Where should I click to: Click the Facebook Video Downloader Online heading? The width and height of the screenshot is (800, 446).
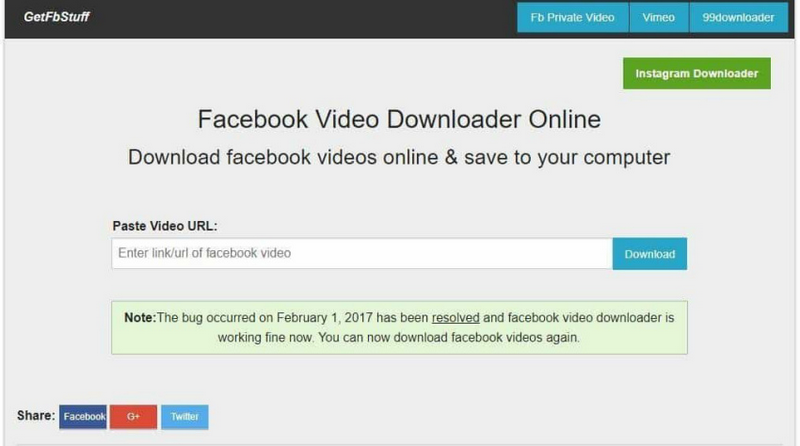pos(399,119)
